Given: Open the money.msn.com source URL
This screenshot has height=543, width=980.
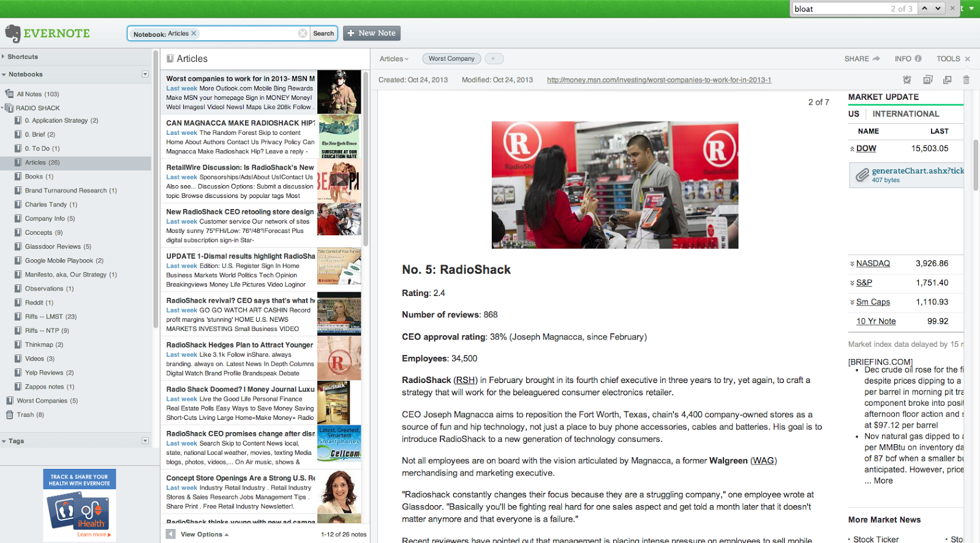Looking at the screenshot, I should pos(659,80).
